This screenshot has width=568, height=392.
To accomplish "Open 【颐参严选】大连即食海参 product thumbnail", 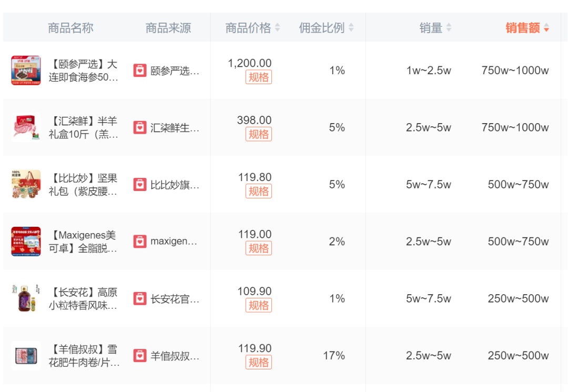I will coord(26,71).
